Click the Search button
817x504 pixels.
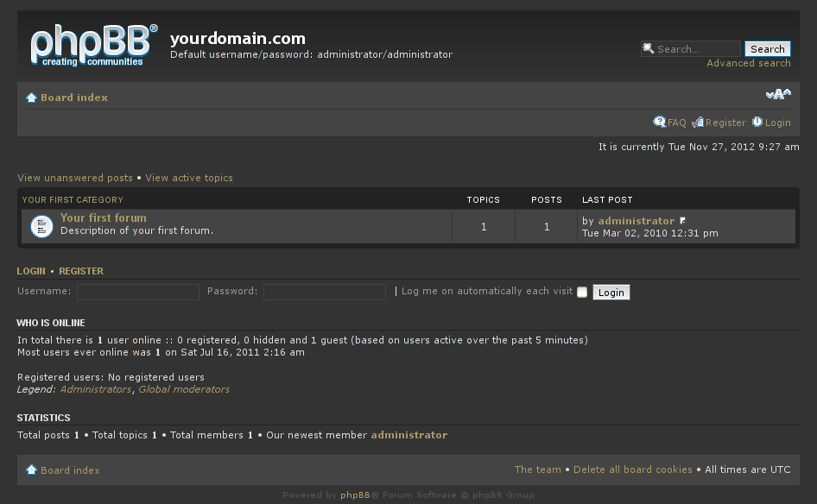(768, 48)
